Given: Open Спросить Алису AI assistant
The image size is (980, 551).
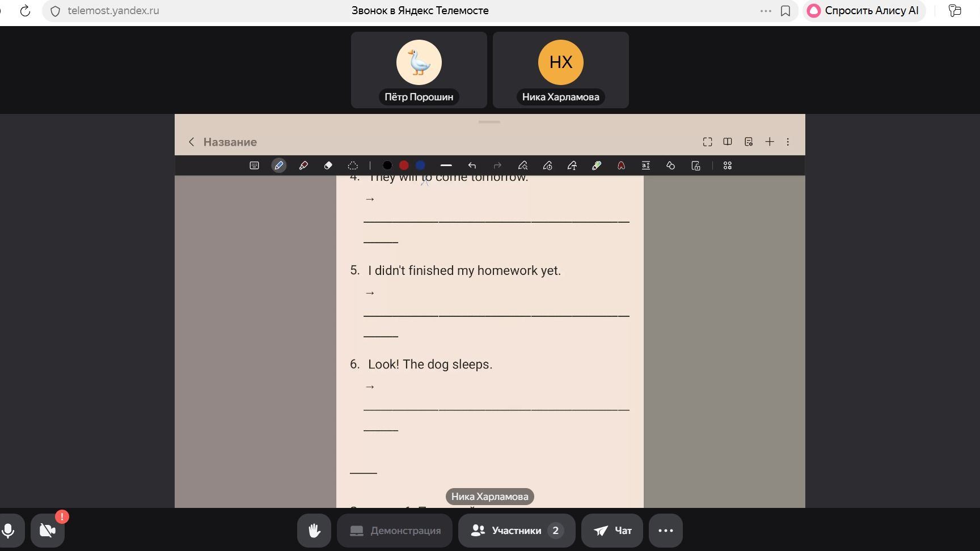Looking at the screenshot, I should pyautogui.click(x=863, y=11).
